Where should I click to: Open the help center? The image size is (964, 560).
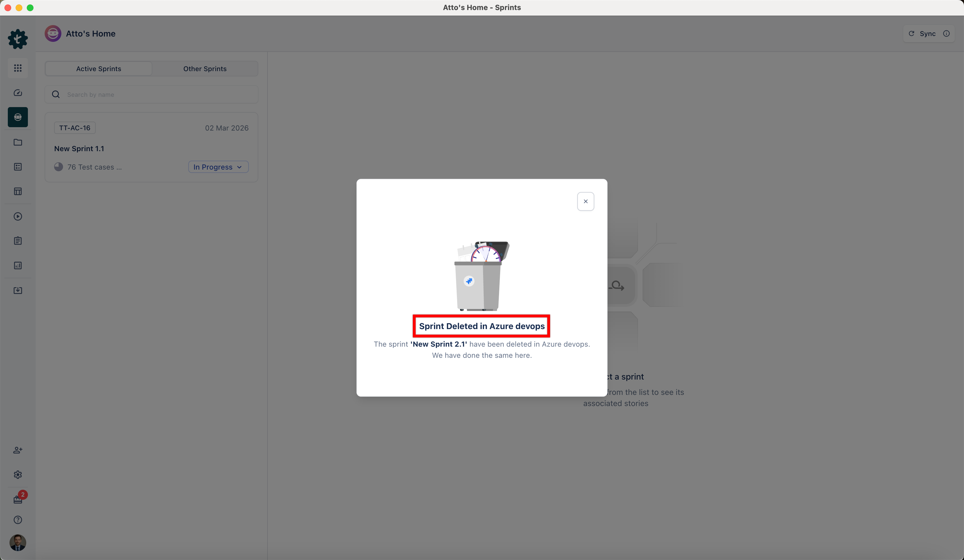pyautogui.click(x=18, y=520)
